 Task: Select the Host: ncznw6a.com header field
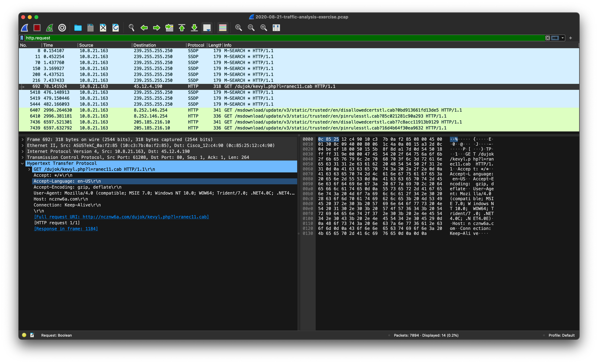click(x=165, y=199)
